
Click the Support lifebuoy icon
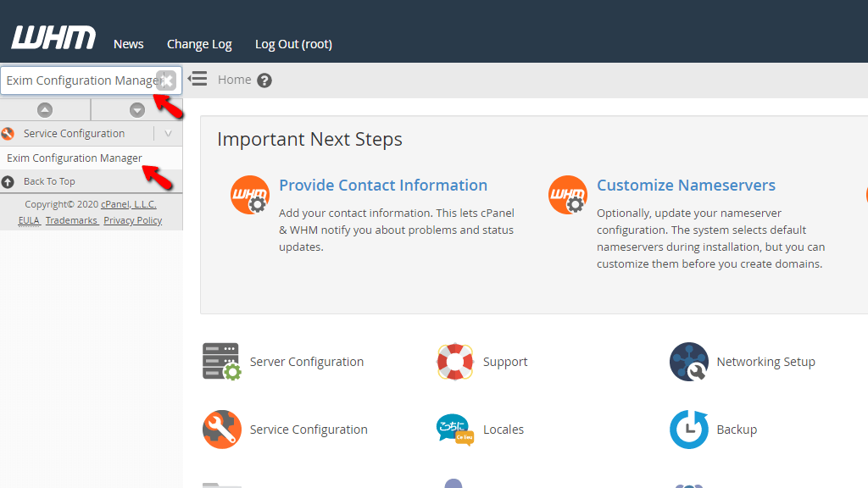point(455,361)
